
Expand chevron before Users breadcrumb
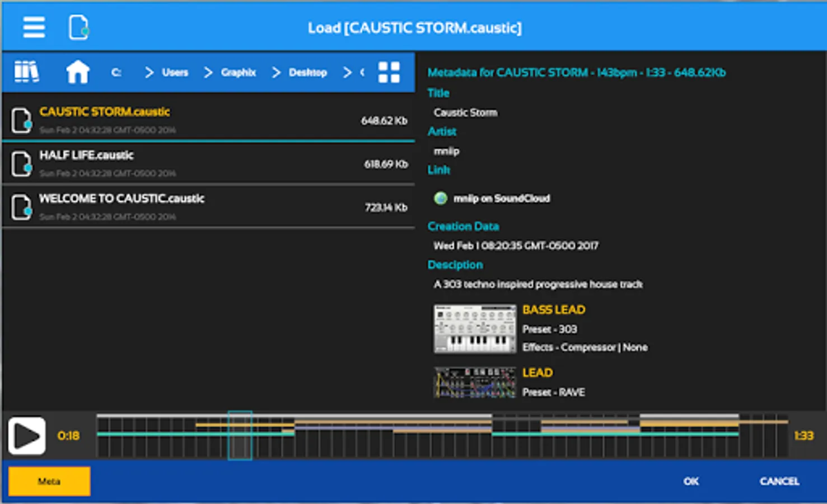149,72
